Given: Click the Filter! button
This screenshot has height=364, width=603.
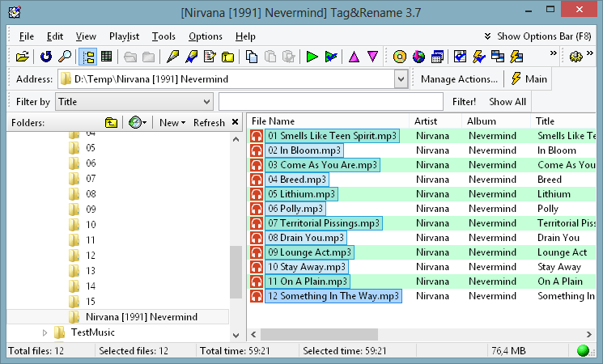Looking at the screenshot, I should [x=464, y=102].
